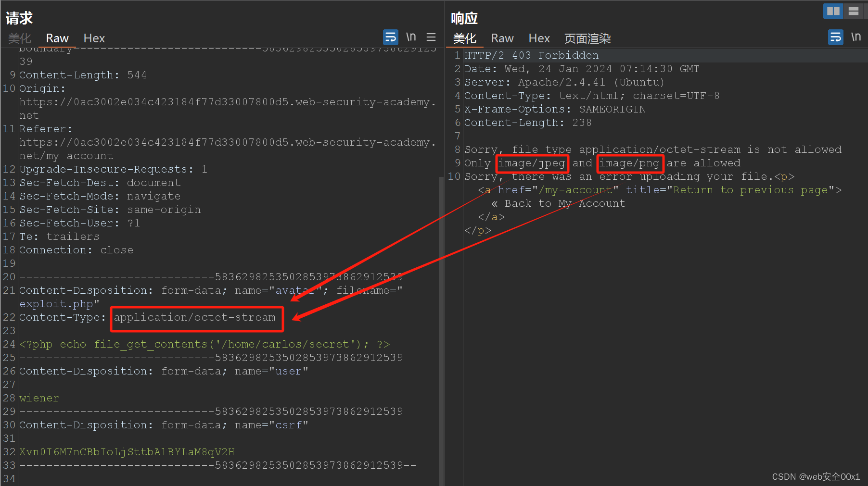Click the Sec-Fetch-Site: same-origin line
Image resolution: width=868 pixels, height=486 pixels.
pyautogui.click(x=110, y=210)
